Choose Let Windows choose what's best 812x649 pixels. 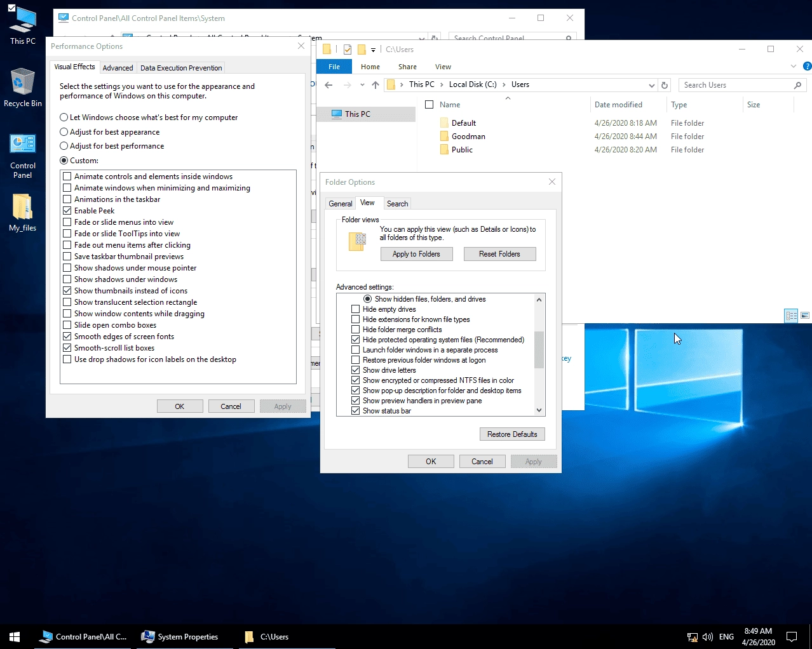coord(64,117)
